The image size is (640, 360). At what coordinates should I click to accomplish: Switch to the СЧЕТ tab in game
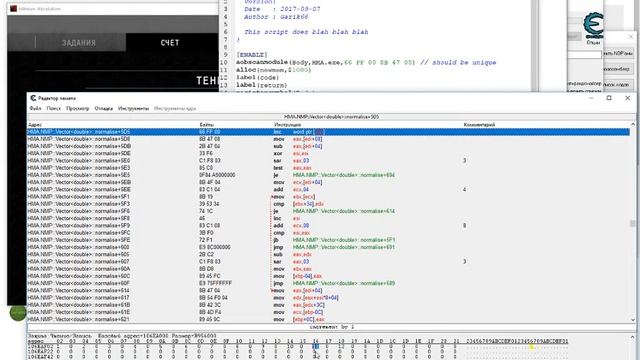[x=170, y=42]
